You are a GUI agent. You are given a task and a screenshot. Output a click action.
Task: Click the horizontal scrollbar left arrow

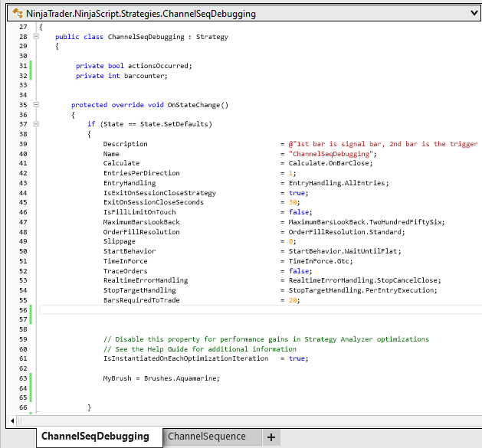(x=12, y=420)
